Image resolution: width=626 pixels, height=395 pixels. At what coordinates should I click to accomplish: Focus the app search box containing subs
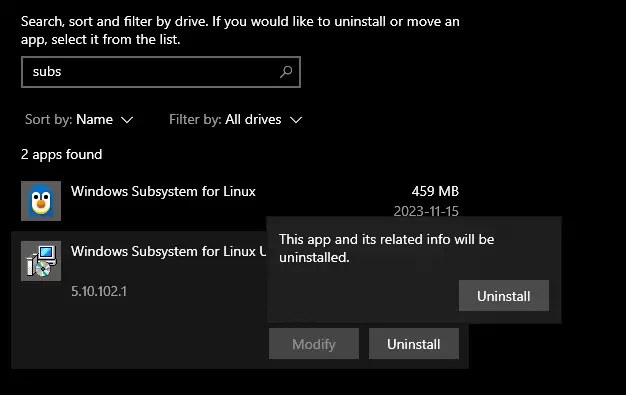161,72
